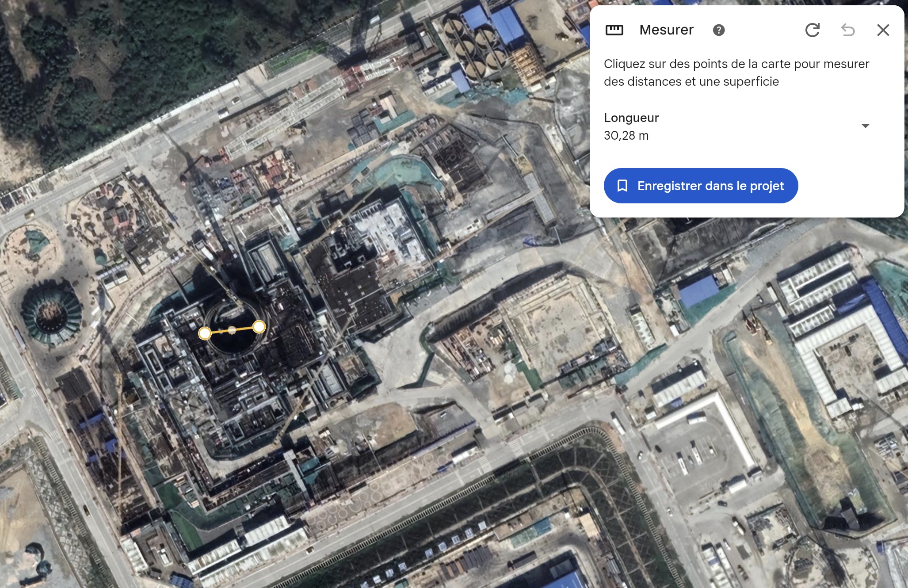
Task: Click the 30,28 m length value
Action: (626, 136)
